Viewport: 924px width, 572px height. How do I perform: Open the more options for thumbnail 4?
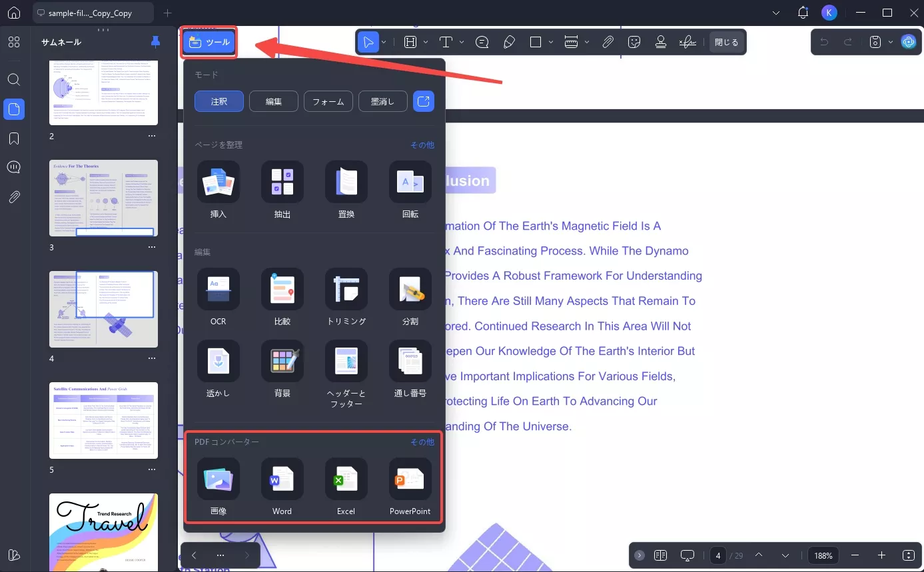152,358
